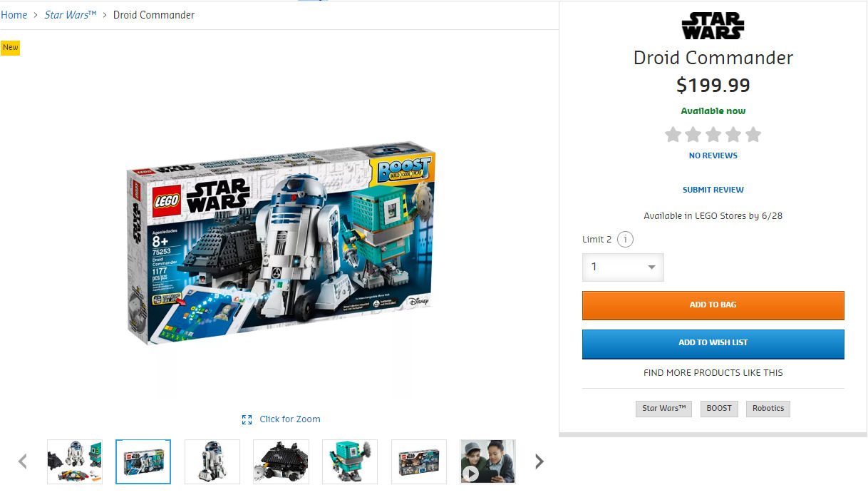Open Star Wars breadcrumb link
This screenshot has height=495, width=868.
click(x=71, y=15)
